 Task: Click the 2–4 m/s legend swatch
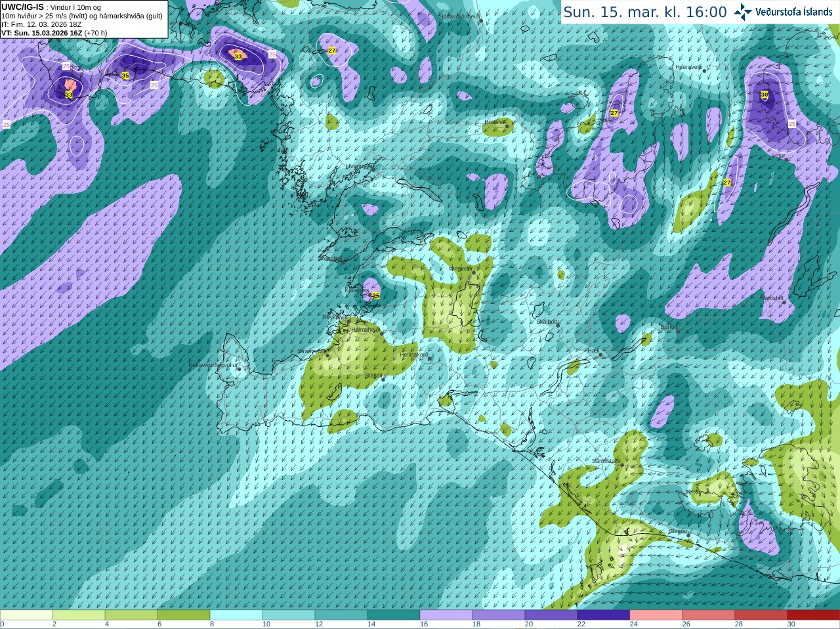(x=79, y=615)
